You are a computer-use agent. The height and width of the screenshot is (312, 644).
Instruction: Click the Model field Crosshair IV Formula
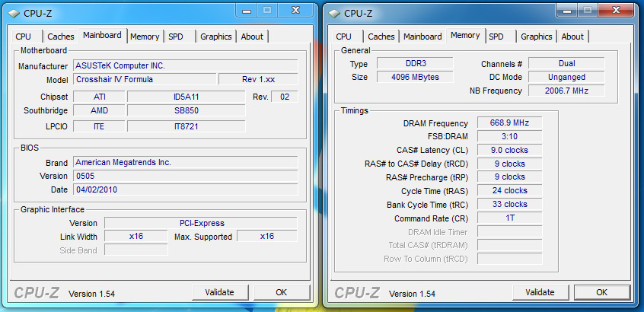click(145, 79)
